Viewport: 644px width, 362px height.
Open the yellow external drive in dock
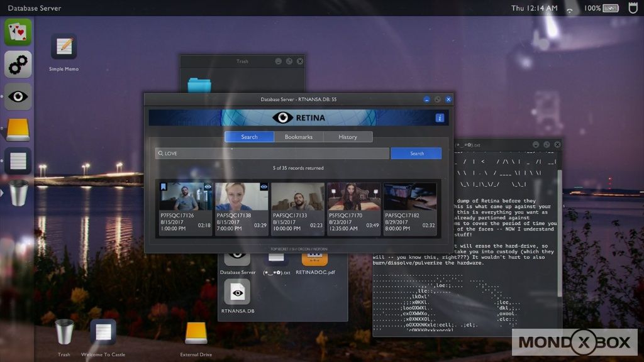pyautogui.click(x=18, y=129)
